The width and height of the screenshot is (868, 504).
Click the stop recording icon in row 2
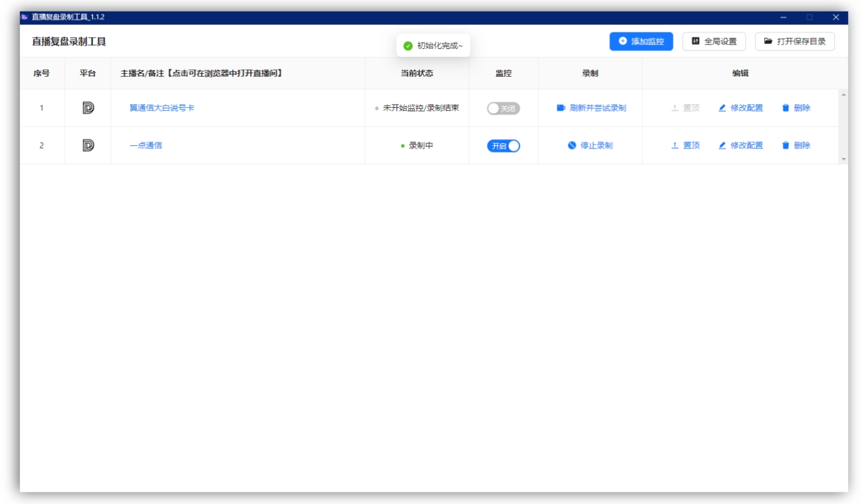(x=571, y=145)
